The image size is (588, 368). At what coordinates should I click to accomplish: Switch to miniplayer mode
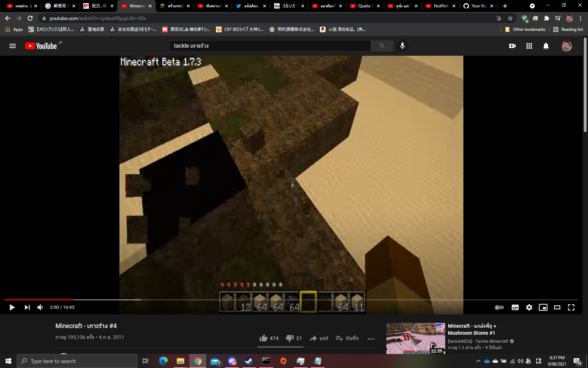click(x=543, y=307)
